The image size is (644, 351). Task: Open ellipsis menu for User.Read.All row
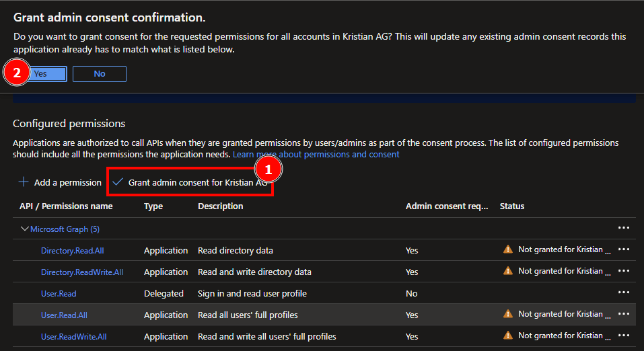click(623, 314)
